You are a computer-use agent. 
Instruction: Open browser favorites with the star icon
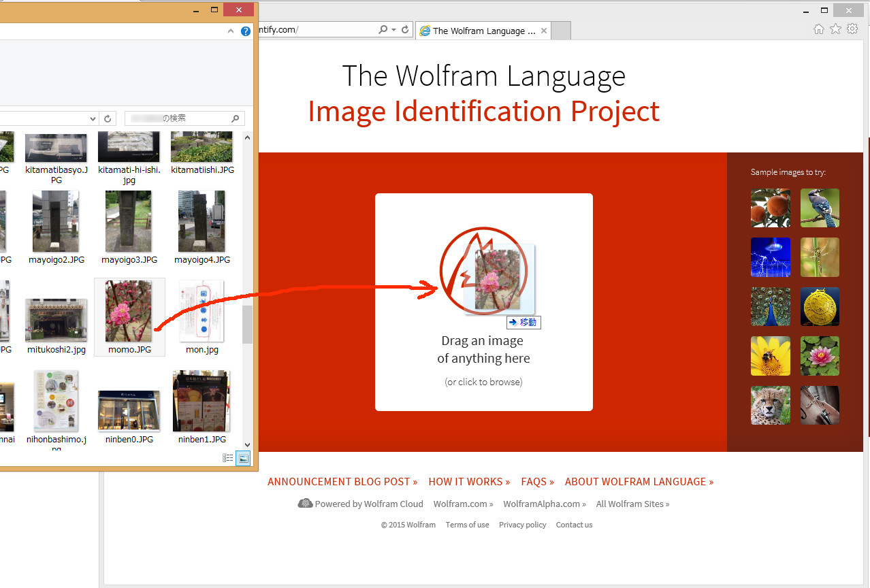835,29
